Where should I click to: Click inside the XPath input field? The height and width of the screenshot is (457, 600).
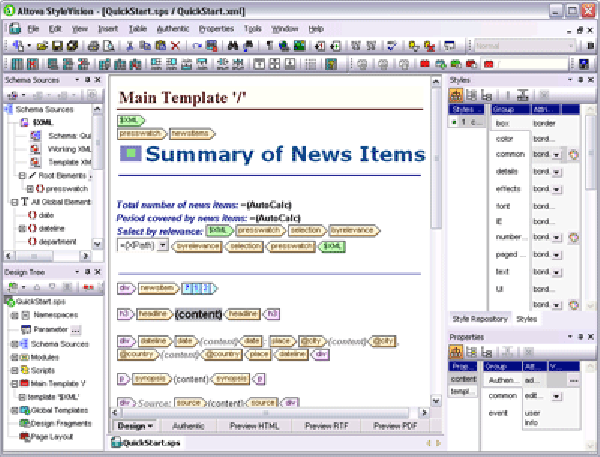tap(137, 245)
